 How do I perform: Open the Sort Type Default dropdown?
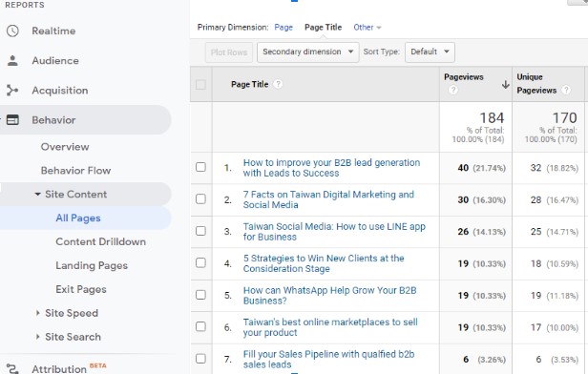point(430,52)
